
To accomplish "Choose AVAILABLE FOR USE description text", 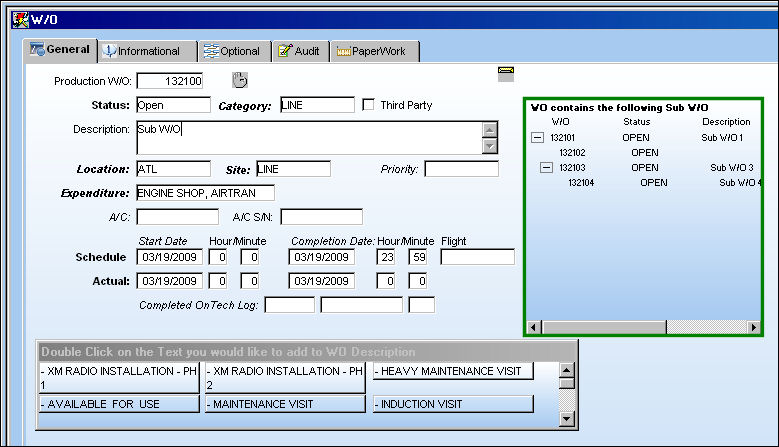I will point(119,404).
